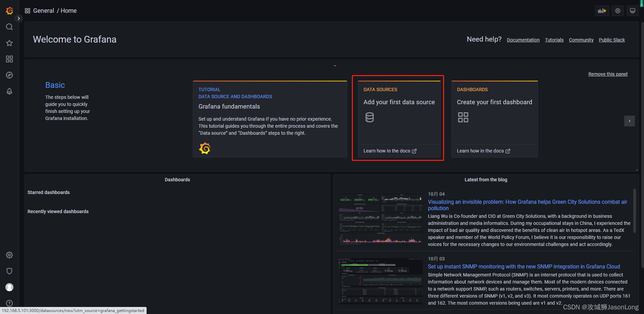Click the General breadcrumb
Image resolution: width=644 pixels, height=314 pixels.
[x=44, y=11]
